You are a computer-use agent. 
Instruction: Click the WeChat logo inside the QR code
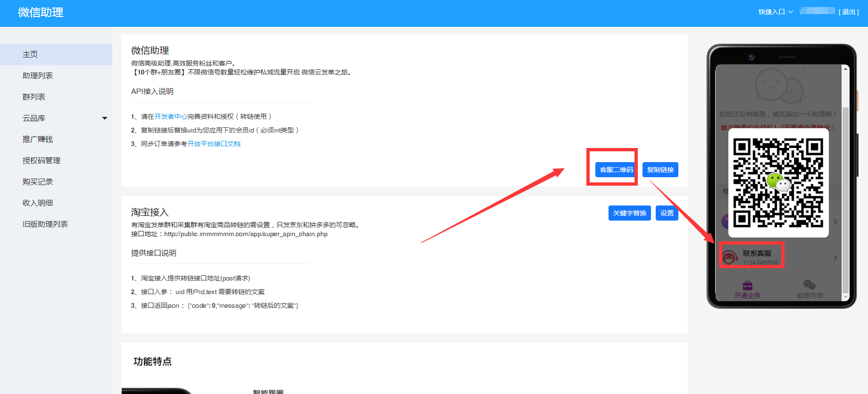coord(777,182)
